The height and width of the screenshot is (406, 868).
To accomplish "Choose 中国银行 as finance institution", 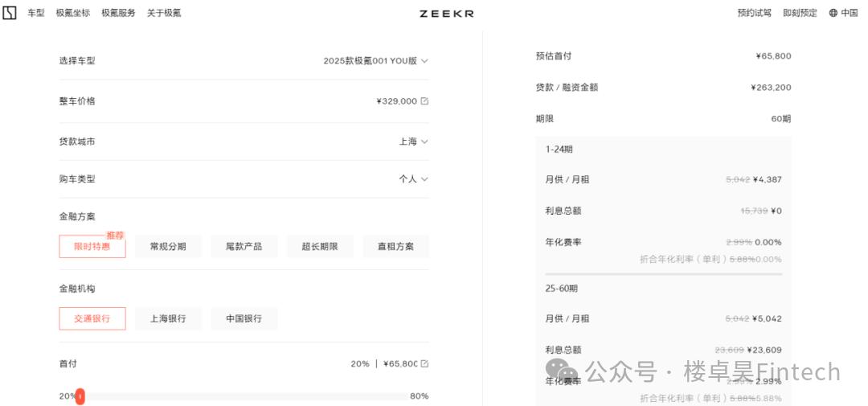I will pos(244,318).
